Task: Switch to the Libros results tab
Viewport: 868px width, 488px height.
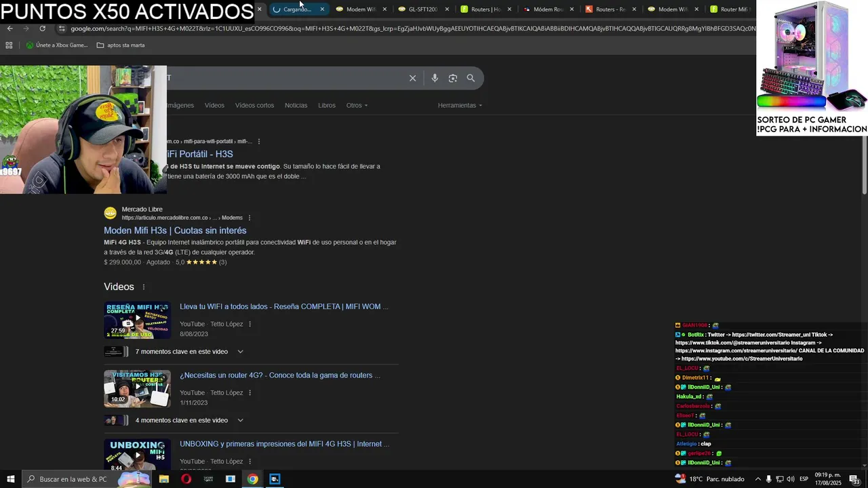Action: tap(327, 105)
